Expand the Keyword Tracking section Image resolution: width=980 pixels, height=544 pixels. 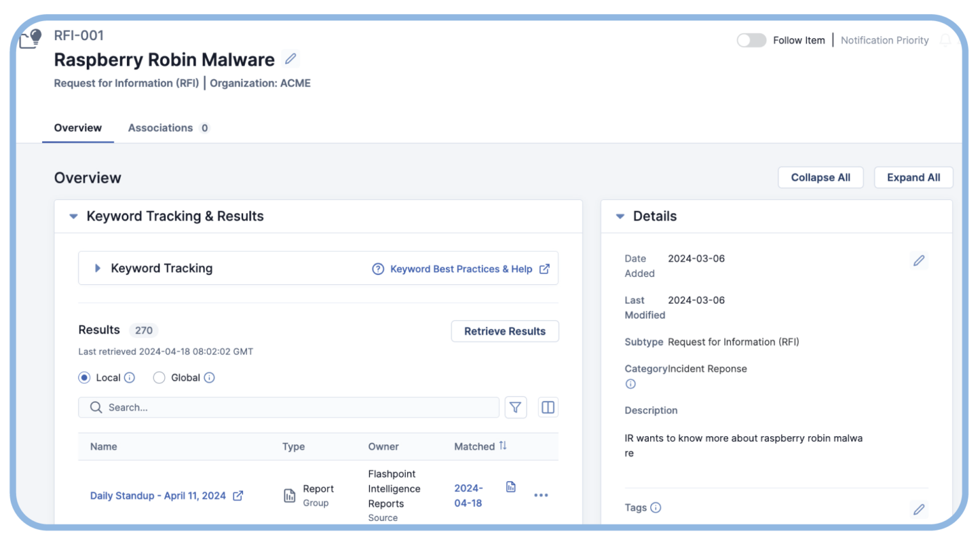(98, 268)
